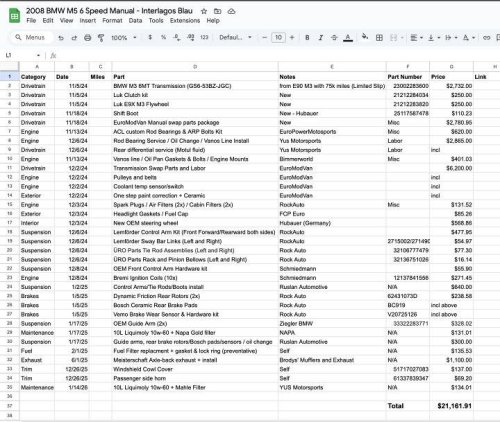Click the Undo arrow
This screenshot has width=500, height=422.
61,38
